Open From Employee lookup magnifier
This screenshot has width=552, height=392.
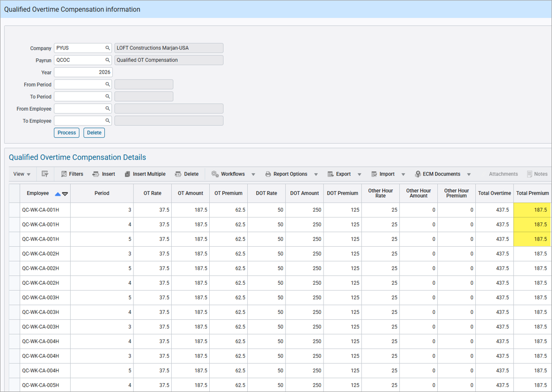coord(108,109)
